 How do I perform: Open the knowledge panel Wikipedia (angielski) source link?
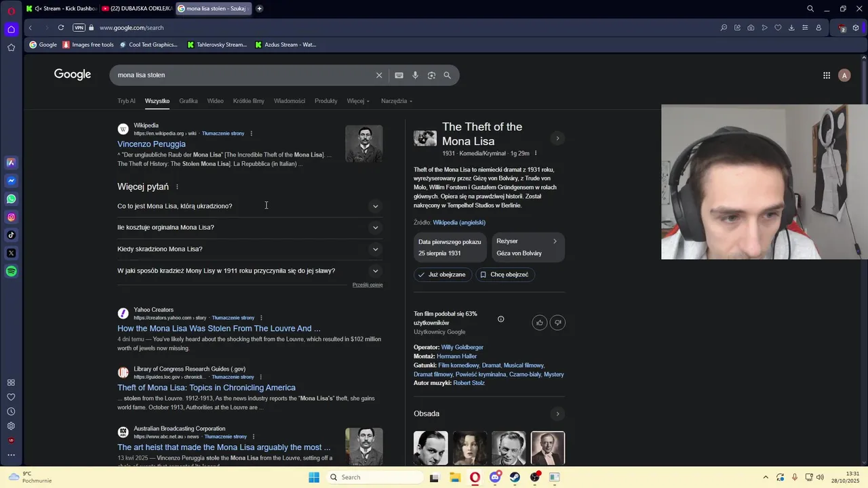pos(459,222)
